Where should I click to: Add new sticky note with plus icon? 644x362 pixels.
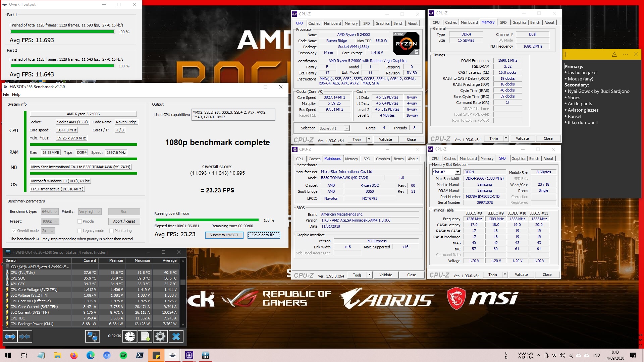point(566,54)
